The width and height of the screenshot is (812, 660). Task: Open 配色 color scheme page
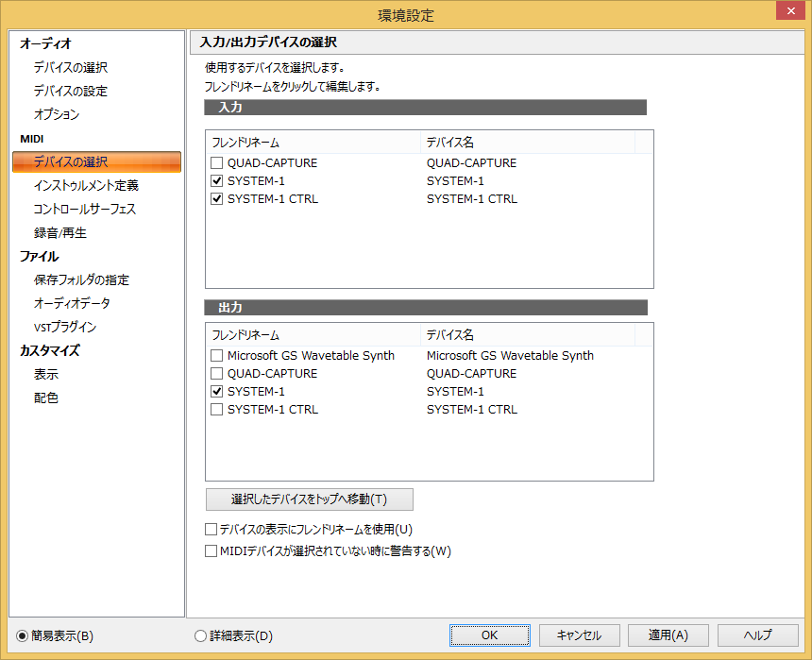click(46, 398)
